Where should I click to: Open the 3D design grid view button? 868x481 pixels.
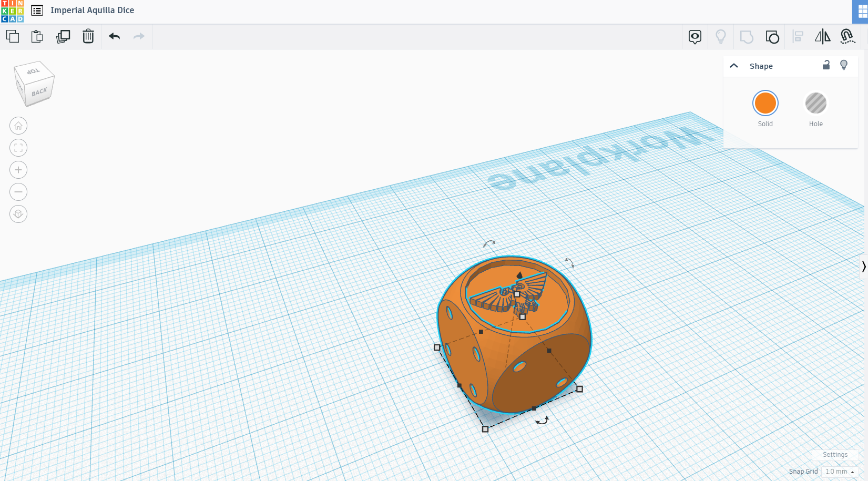click(x=862, y=12)
